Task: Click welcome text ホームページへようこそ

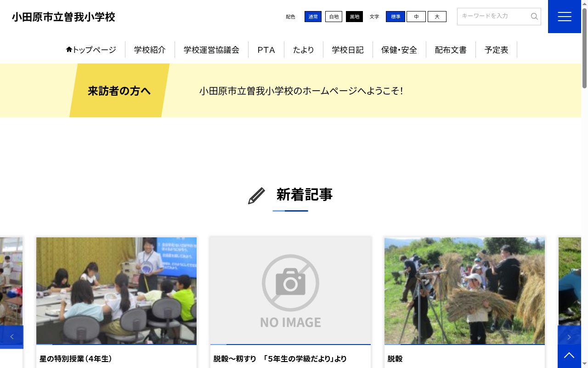Action: tap(301, 91)
